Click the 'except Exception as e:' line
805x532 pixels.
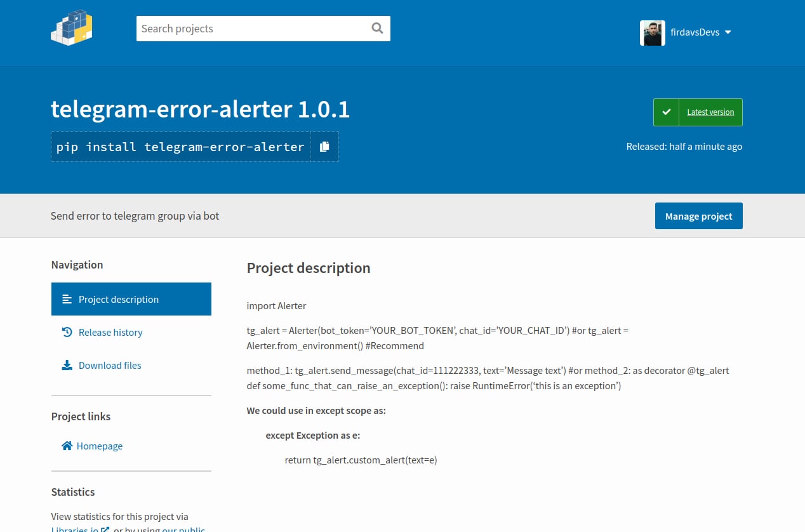click(x=313, y=436)
